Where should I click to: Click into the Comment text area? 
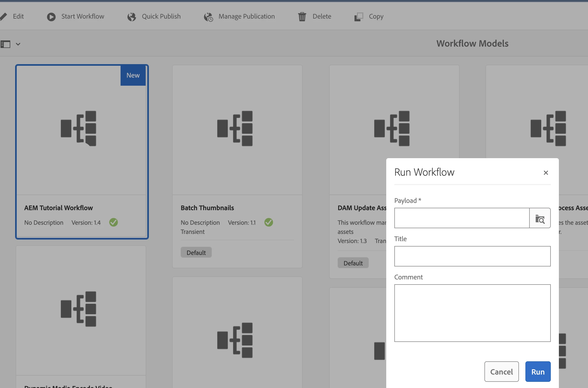pos(472,313)
